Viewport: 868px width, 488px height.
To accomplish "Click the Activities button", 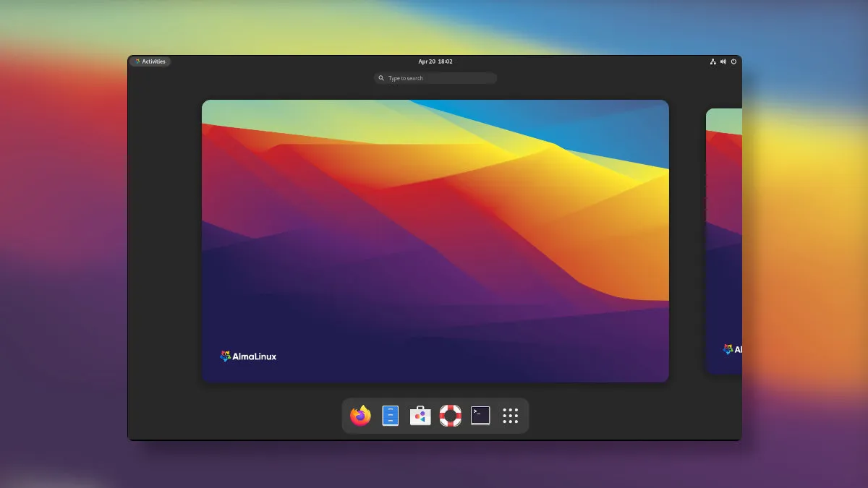I will coord(150,61).
